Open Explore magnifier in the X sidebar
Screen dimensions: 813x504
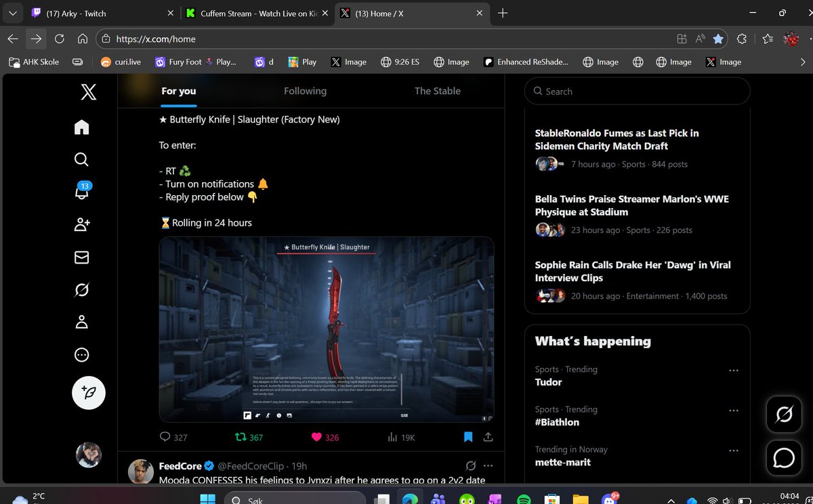click(81, 159)
